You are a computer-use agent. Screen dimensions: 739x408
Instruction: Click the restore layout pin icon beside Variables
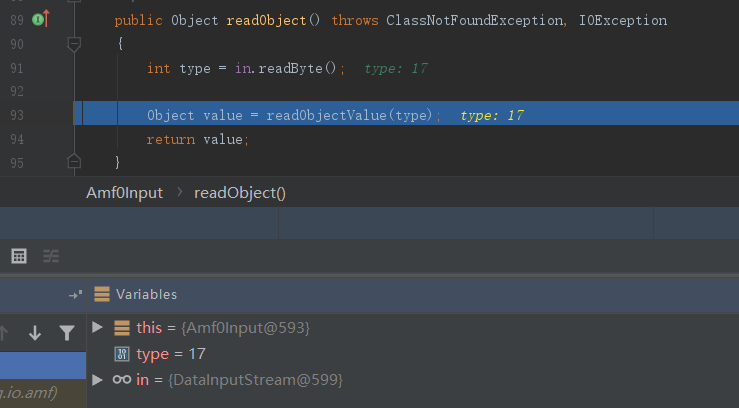point(75,295)
